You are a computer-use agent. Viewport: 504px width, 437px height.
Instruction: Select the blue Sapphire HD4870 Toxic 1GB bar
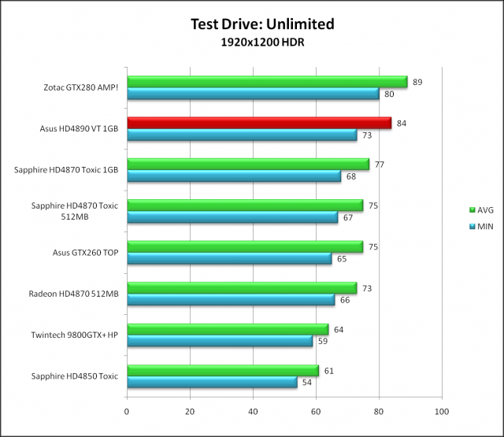(234, 176)
